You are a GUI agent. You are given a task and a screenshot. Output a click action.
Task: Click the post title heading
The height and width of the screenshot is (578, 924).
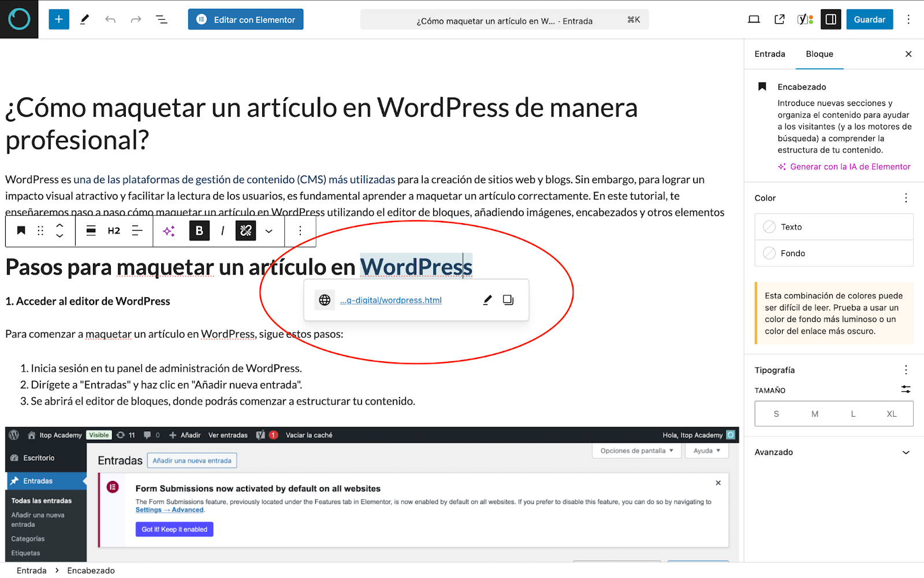click(322, 124)
